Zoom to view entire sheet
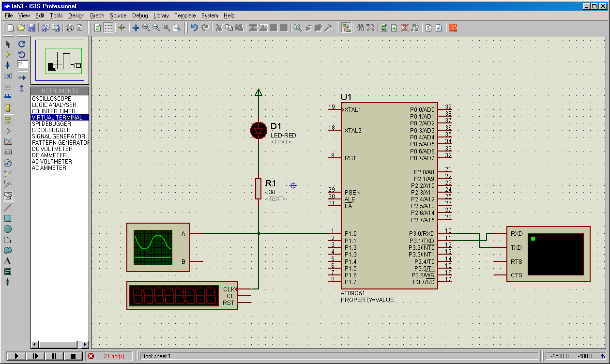The image size is (610, 364). 167,28
